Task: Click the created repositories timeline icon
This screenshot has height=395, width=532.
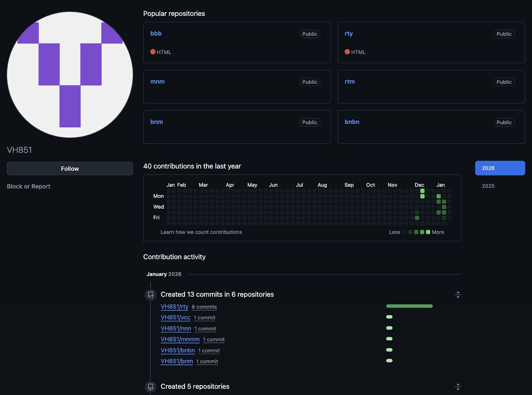Action: [151, 387]
